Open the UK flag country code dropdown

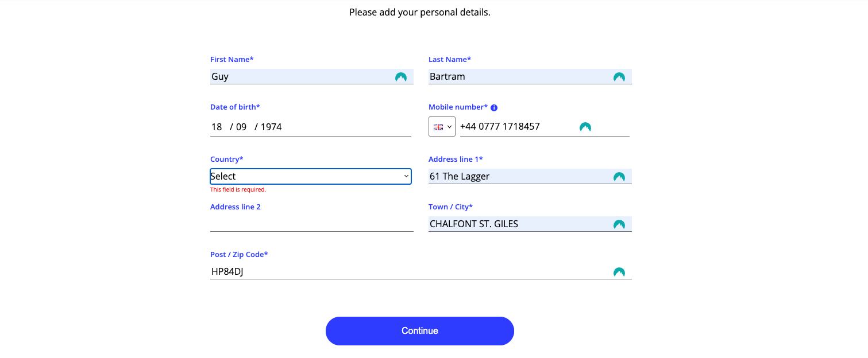442,127
